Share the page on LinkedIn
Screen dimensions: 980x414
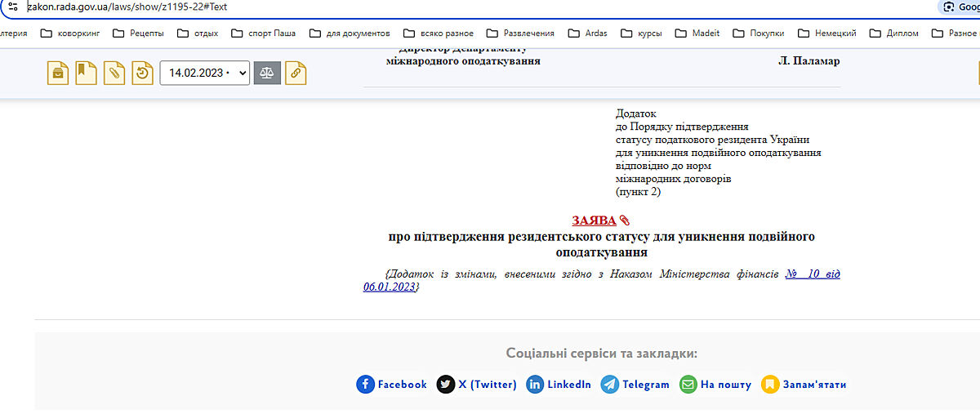(x=559, y=384)
